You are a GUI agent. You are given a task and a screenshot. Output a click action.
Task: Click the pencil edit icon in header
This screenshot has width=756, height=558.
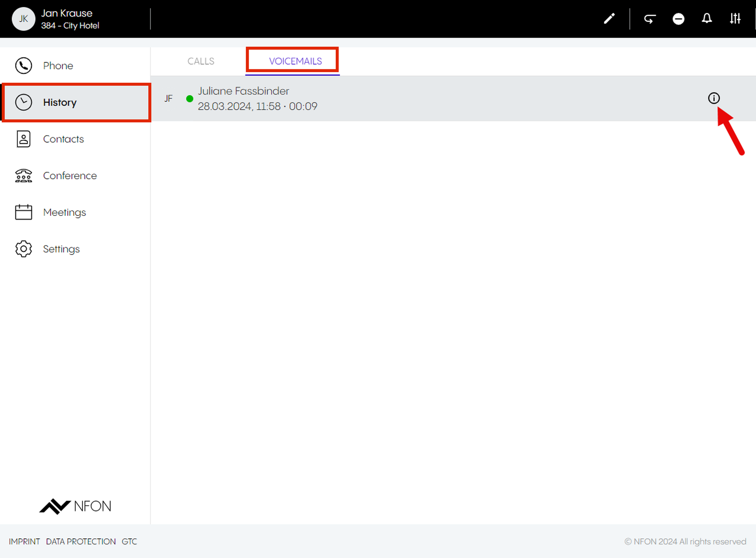(609, 19)
